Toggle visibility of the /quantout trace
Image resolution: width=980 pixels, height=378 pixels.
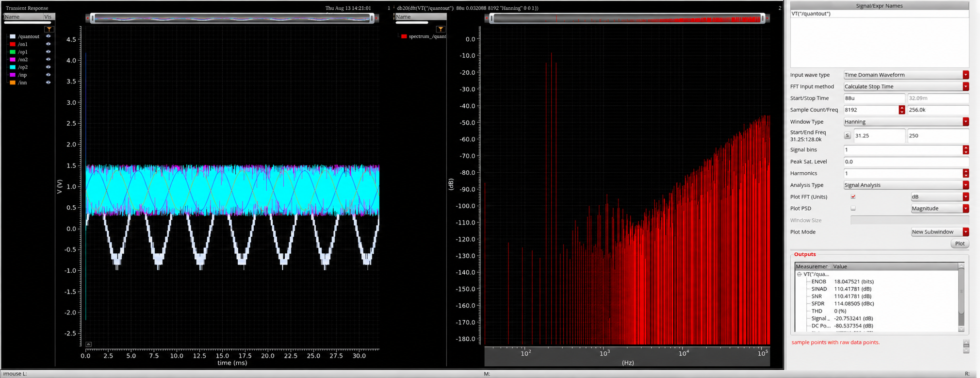click(48, 36)
